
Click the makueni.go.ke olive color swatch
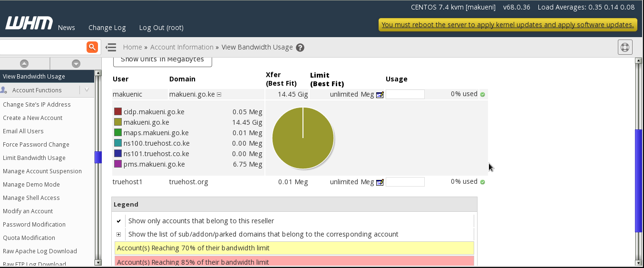[x=118, y=122]
